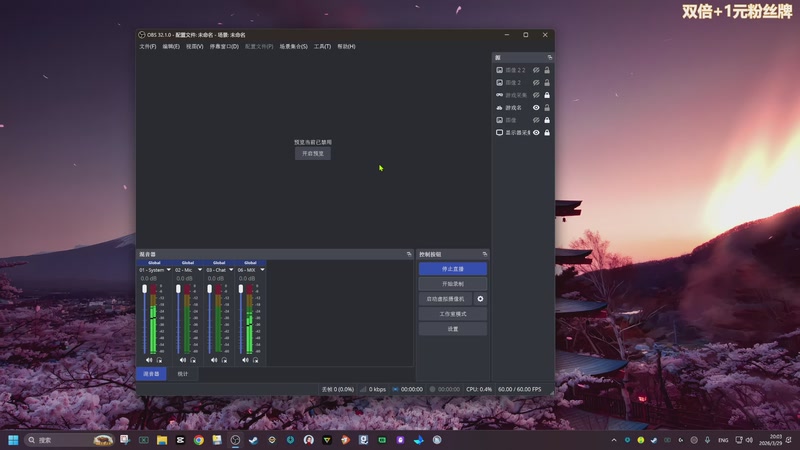Hide the 游戏名 source
This screenshot has width=800, height=450.
click(536, 108)
